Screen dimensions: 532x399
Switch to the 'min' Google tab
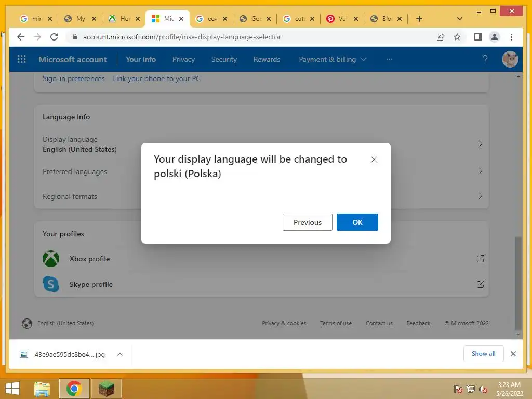[36, 19]
